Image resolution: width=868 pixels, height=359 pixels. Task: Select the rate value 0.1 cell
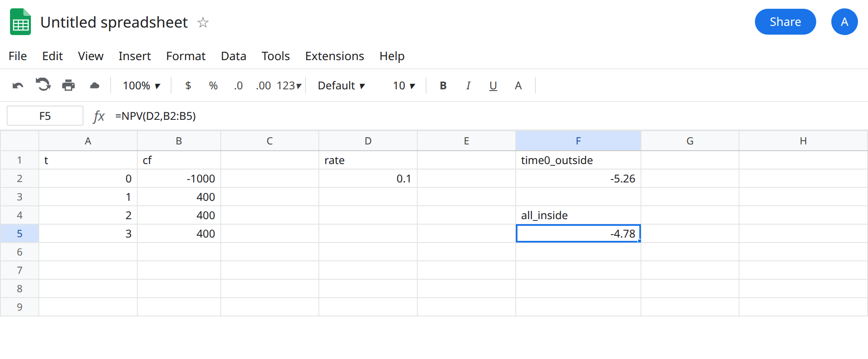click(368, 179)
